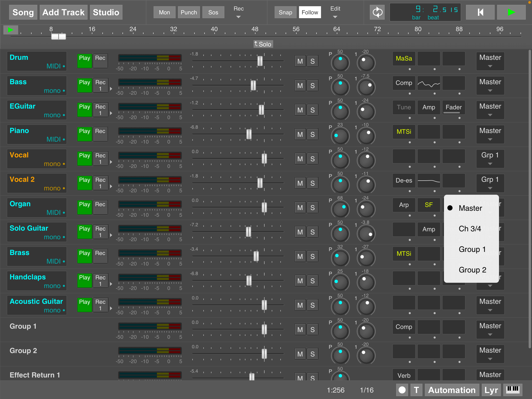
Task: Click the T text icon in bottom bar
Action: [x=416, y=390]
